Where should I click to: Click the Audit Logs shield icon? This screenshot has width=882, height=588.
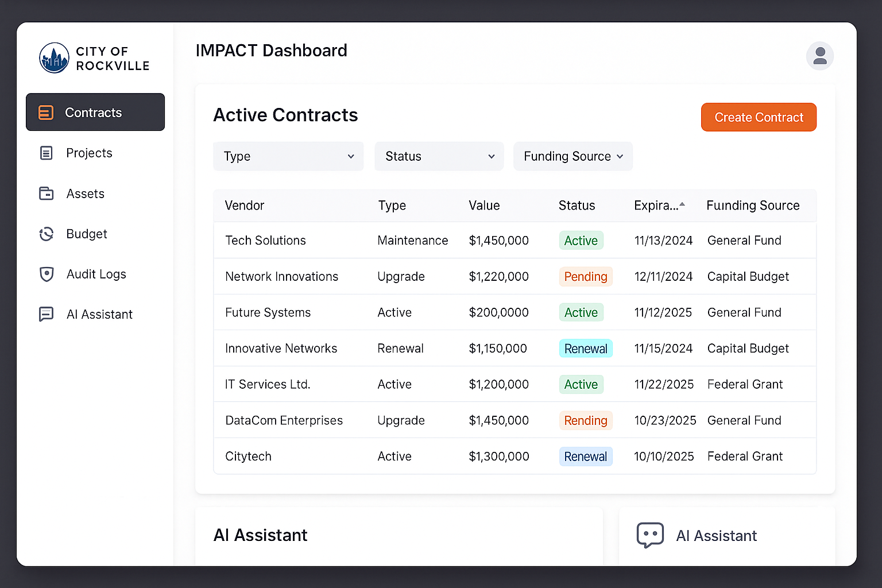pos(46,274)
